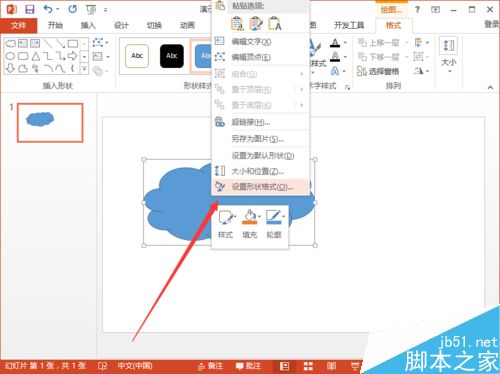
Task: Save the presentation from the quick access toolbar
Action: pyautogui.click(x=30, y=9)
